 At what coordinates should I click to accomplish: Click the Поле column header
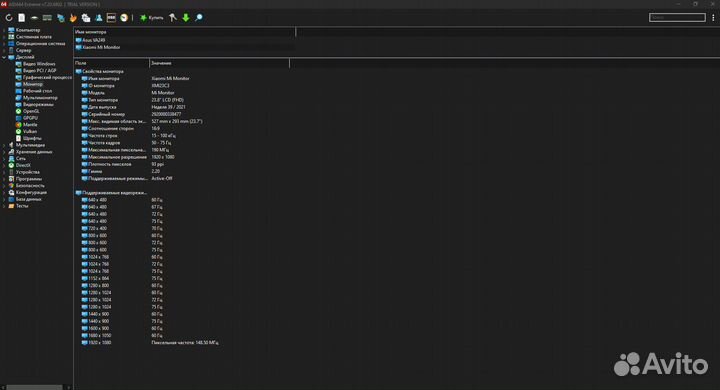(112, 63)
